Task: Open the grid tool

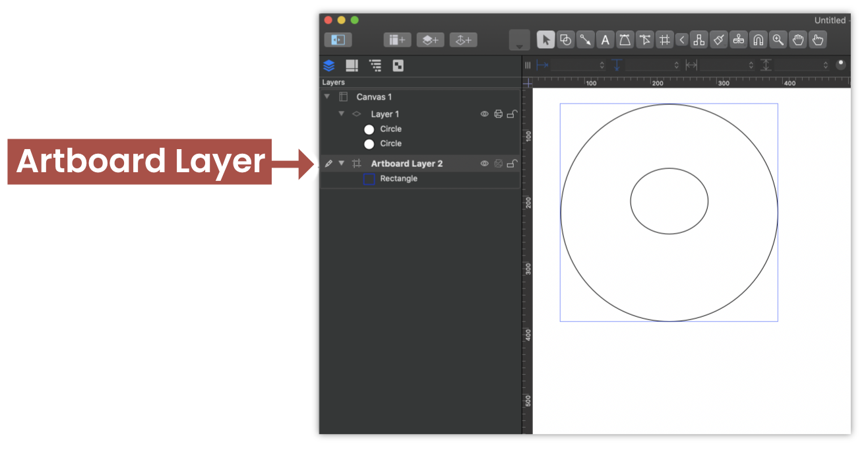Action: click(665, 40)
